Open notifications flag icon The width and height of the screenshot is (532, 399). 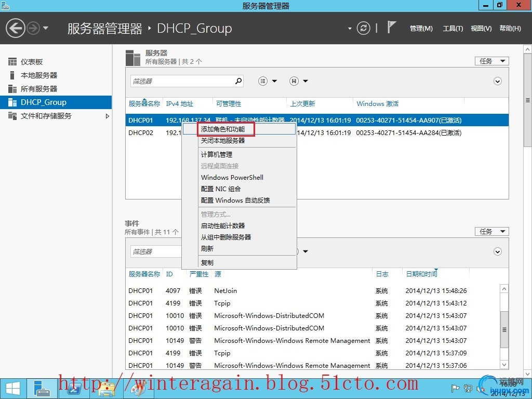pyautogui.click(x=392, y=27)
